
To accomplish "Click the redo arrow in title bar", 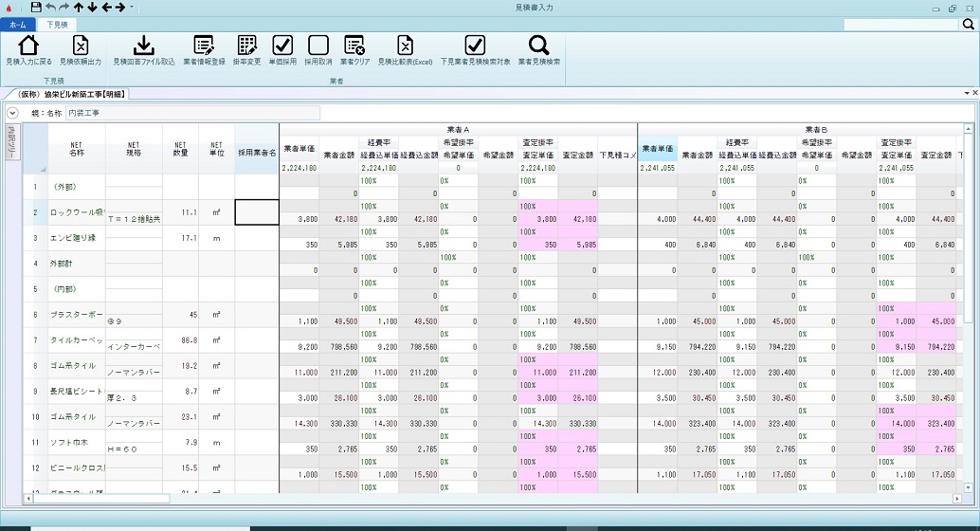I will [x=64, y=8].
